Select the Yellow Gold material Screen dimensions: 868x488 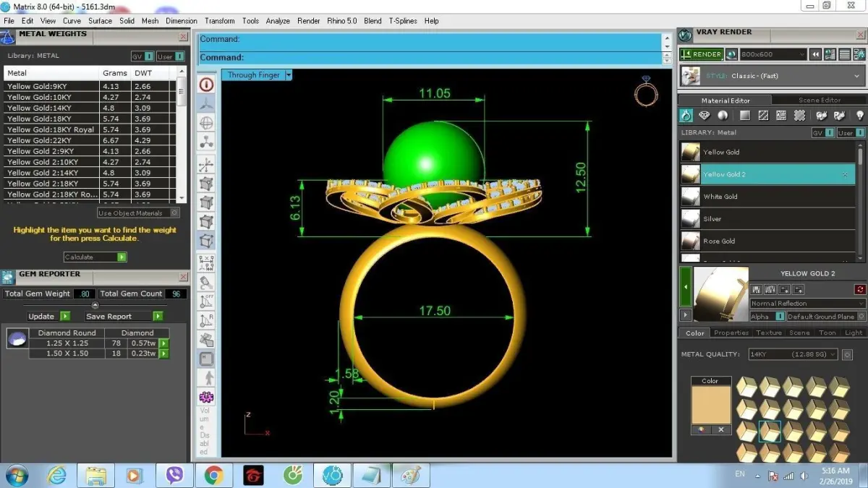(767, 152)
